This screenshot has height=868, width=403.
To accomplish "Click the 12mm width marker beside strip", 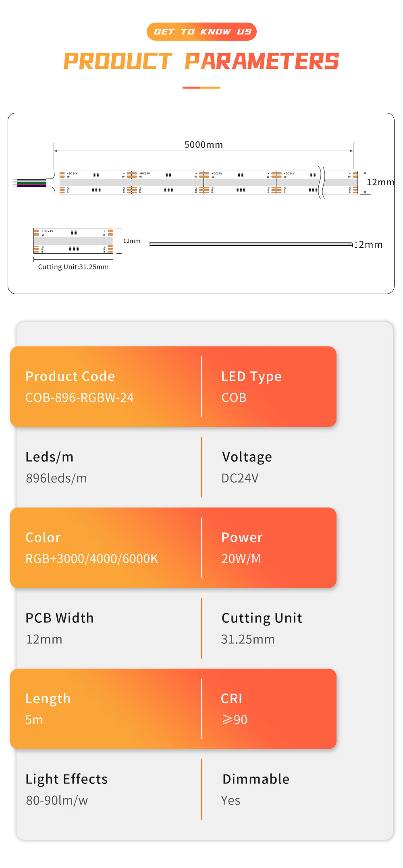I will pyautogui.click(x=380, y=182).
